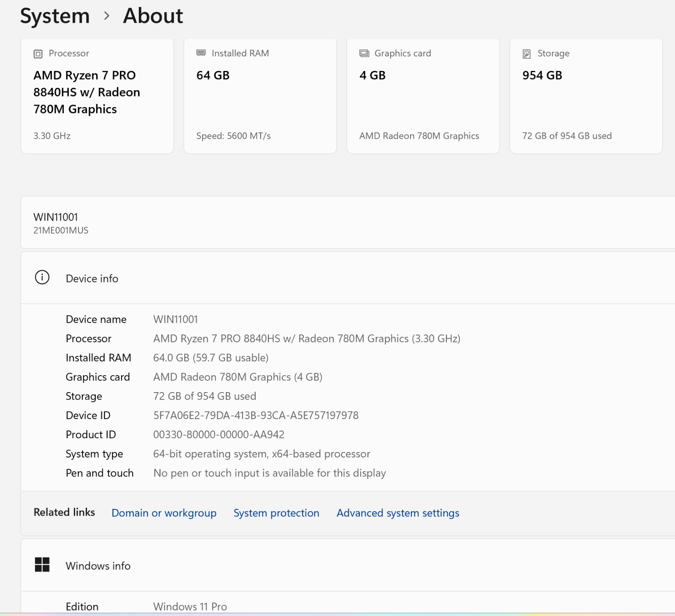
Task: Open the Processor summary card
Action: pyautogui.click(x=97, y=96)
